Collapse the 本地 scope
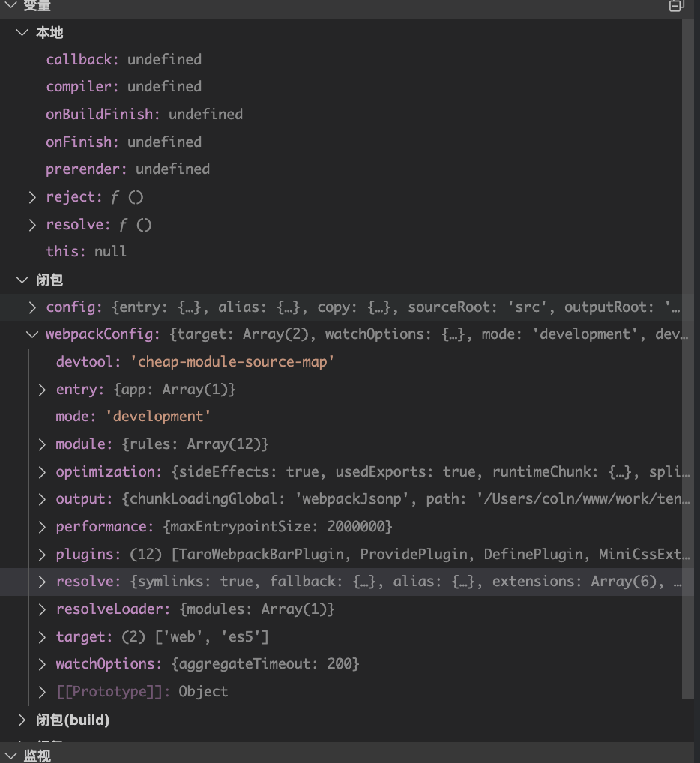 22,32
